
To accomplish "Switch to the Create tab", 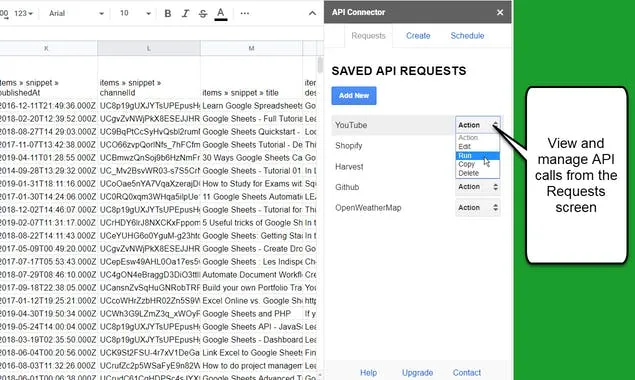I will click(x=418, y=36).
